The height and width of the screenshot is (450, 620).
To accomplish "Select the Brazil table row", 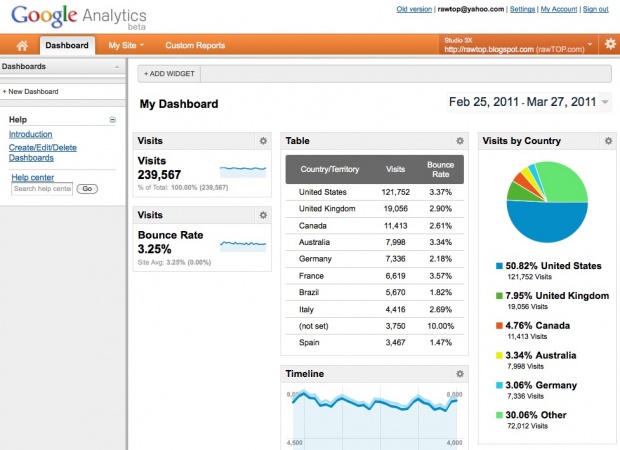I will click(374, 293).
